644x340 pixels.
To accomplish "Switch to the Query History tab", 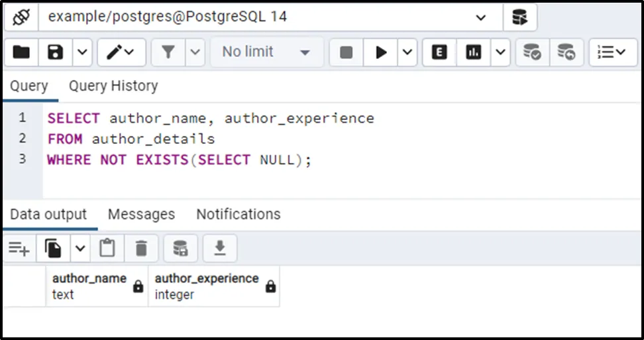I will (x=113, y=86).
